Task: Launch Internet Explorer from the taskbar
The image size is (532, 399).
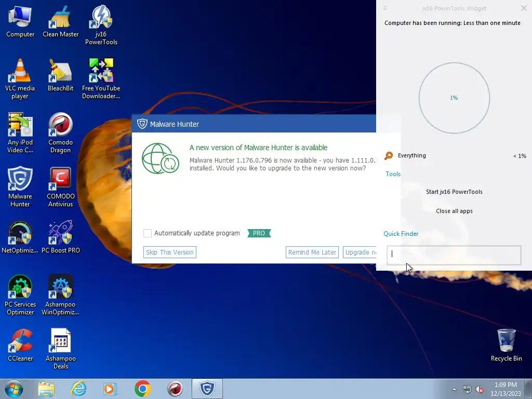Action: click(x=79, y=389)
